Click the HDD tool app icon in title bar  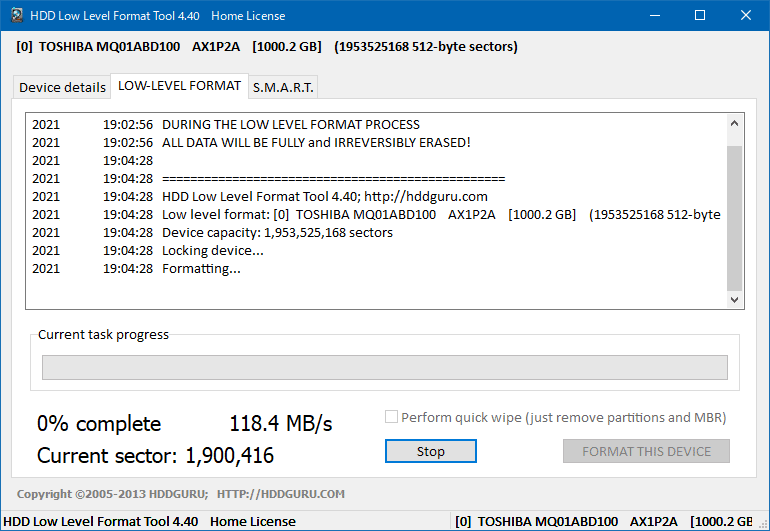click(x=17, y=15)
